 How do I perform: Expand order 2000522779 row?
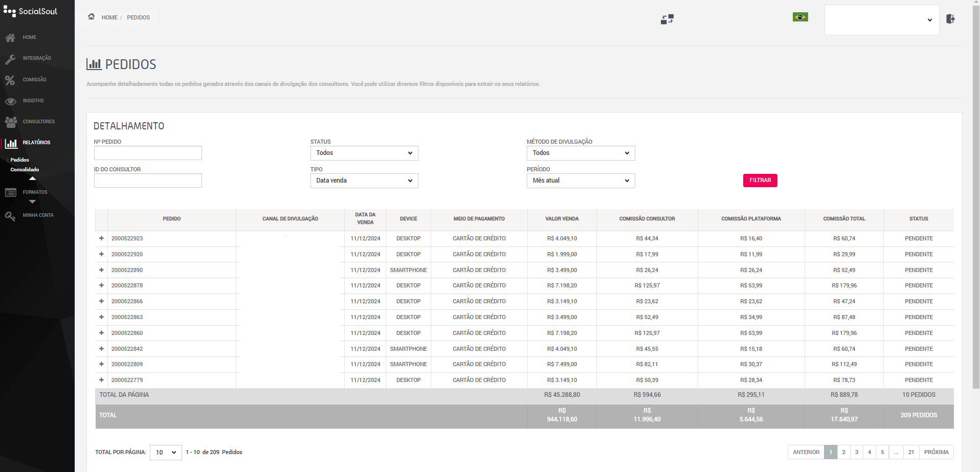click(101, 380)
